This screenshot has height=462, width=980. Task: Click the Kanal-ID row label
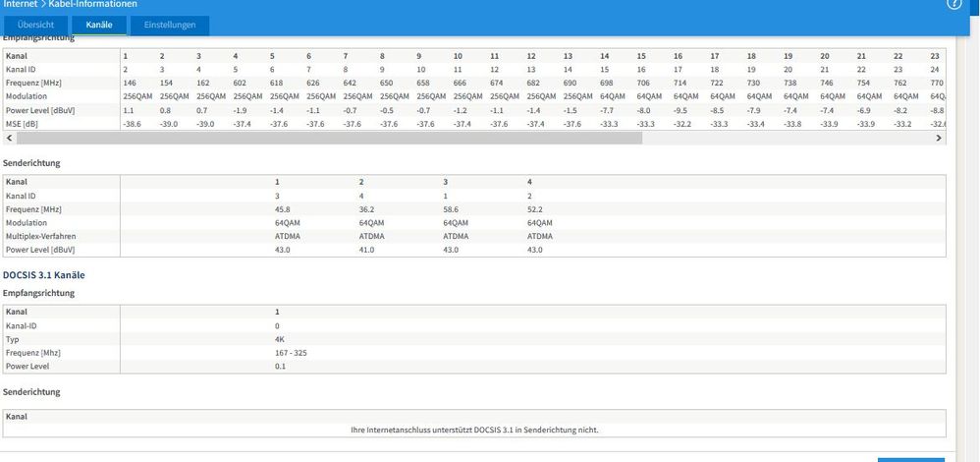point(22,325)
